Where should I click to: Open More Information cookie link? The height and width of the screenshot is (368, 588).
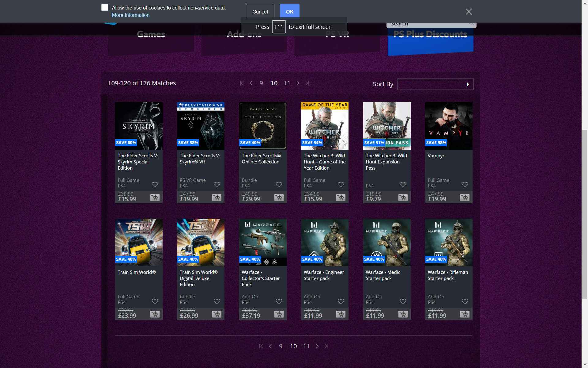130,15
